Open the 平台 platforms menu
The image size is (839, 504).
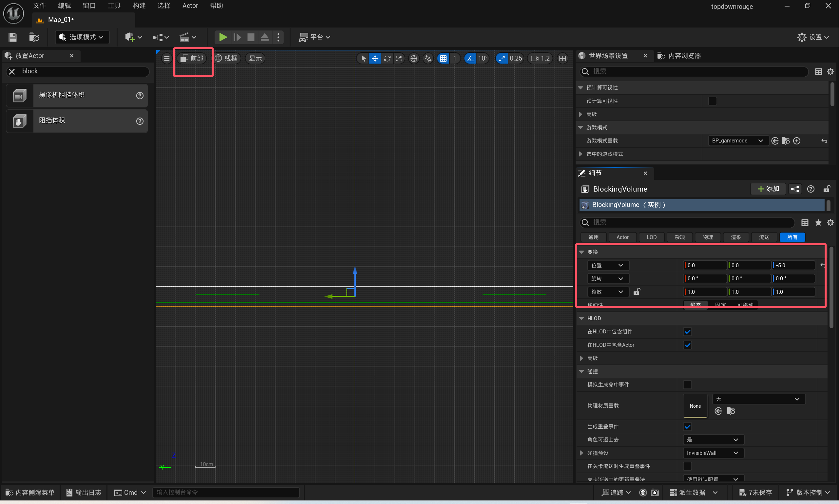[314, 37]
